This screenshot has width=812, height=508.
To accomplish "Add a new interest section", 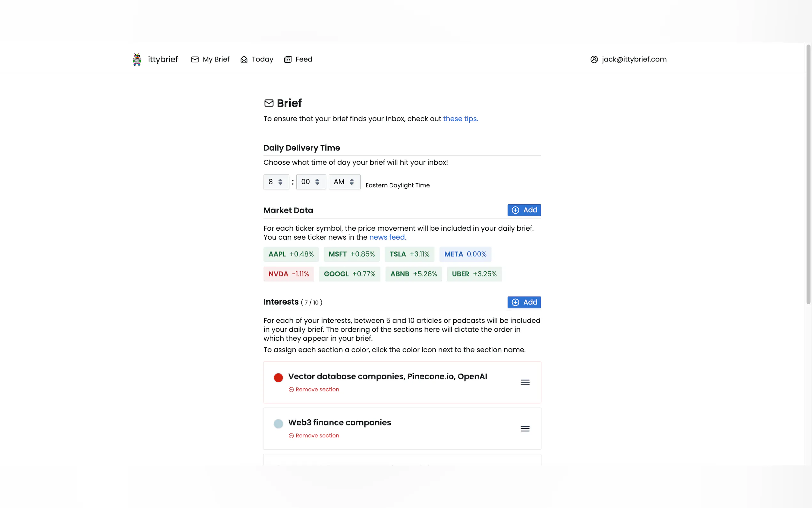I will point(524,302).
